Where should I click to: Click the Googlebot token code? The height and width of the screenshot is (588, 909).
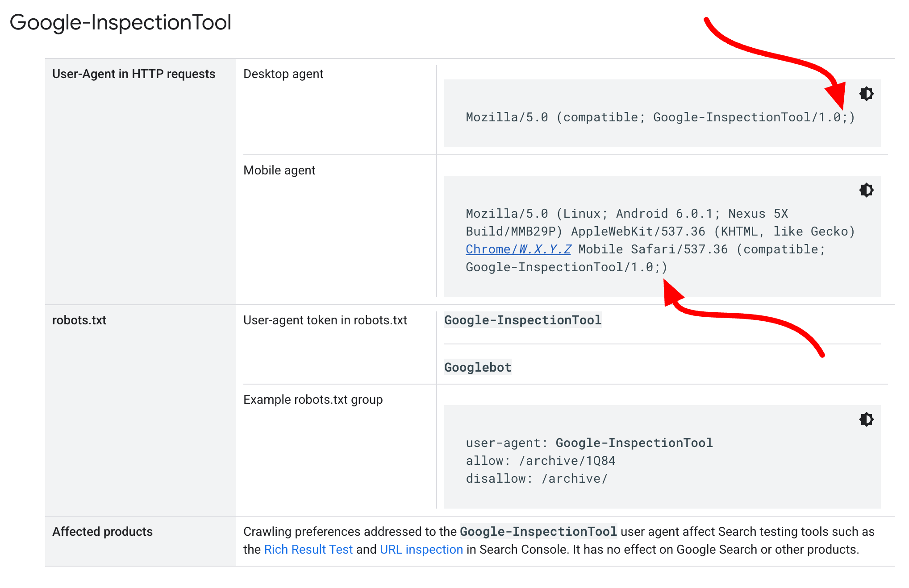[x=478, y=367]
